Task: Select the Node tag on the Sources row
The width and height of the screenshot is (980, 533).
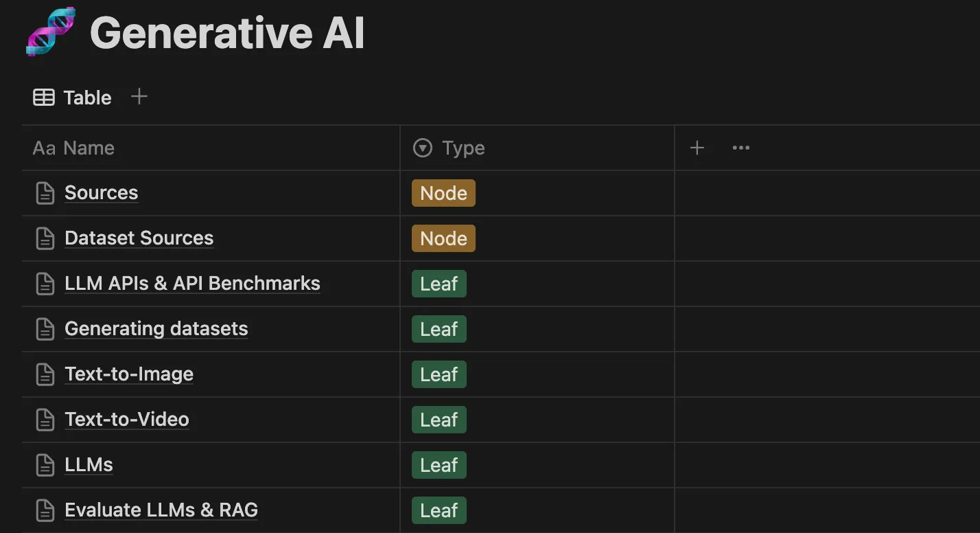Action: point(443,193)
